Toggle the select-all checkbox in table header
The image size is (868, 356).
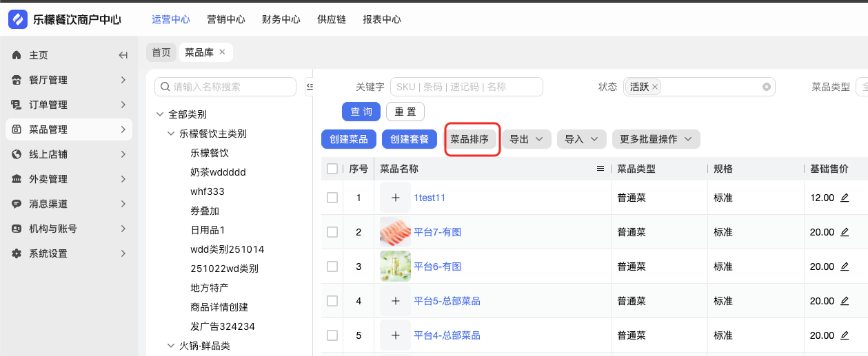332,169
